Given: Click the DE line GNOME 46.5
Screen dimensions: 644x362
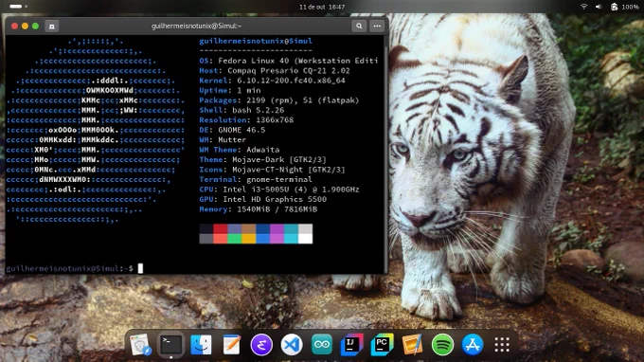Looking at the screenshot, I should coord(232,130).
